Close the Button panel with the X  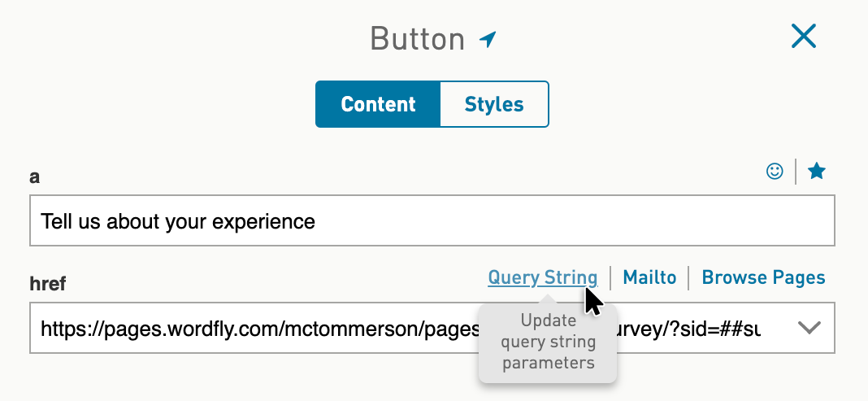coord(803,37)
